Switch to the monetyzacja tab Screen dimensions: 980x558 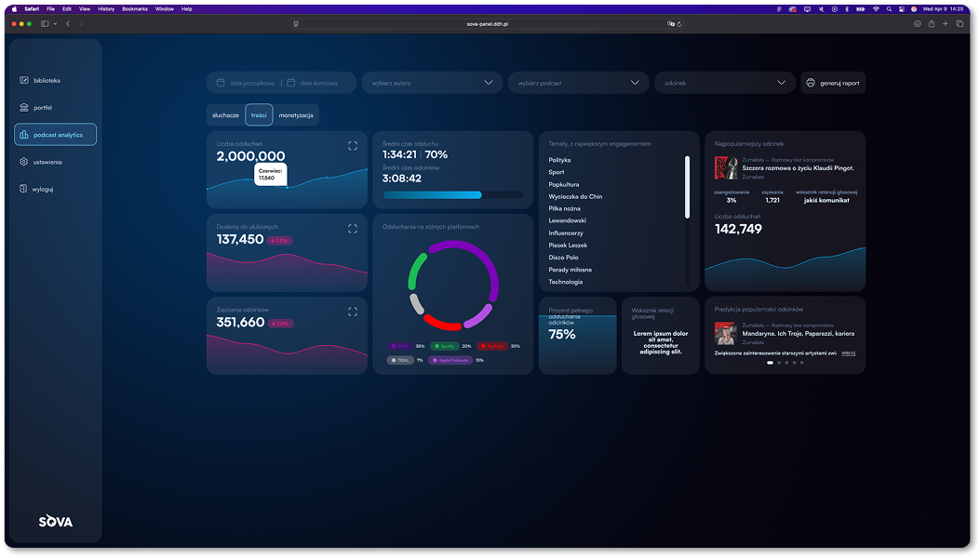297,115
